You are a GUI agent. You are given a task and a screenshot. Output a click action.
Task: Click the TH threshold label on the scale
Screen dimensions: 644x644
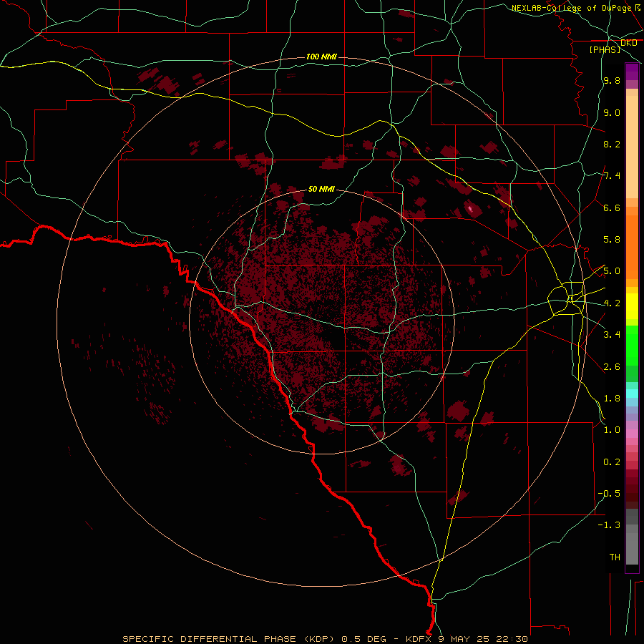coord(615,557)
